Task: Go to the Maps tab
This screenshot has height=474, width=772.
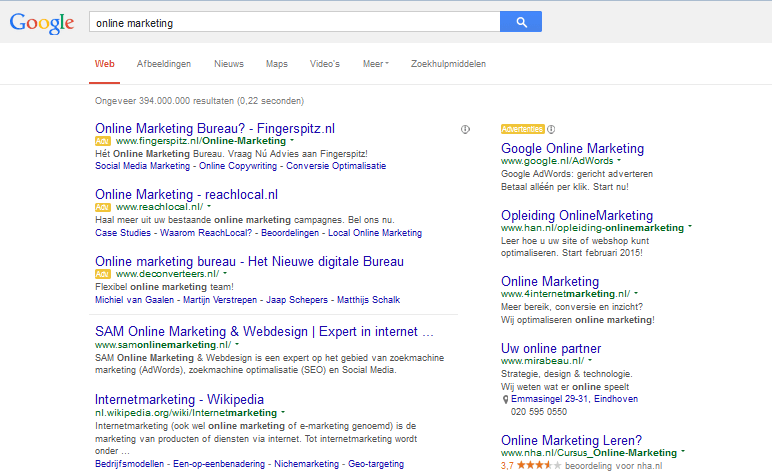Action: click(277, 64)
